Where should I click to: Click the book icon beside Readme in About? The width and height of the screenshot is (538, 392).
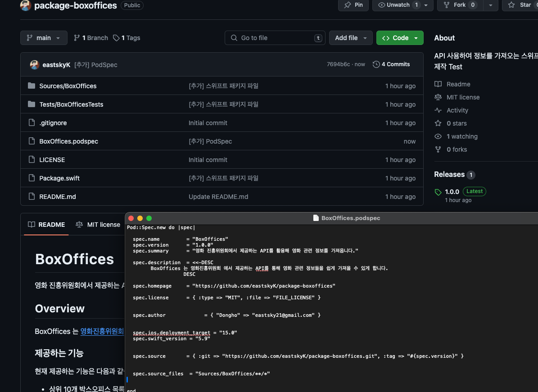(x=438, y=84)
